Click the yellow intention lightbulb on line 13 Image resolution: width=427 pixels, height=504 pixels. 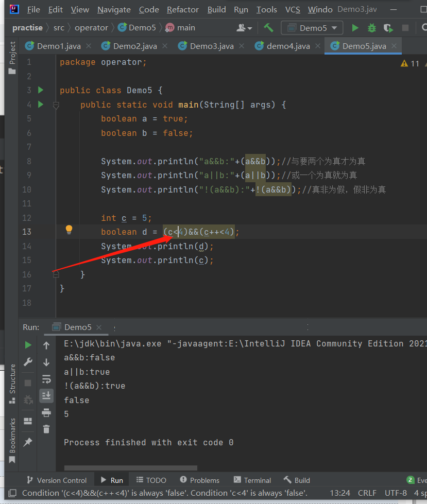tap(69, 230)
